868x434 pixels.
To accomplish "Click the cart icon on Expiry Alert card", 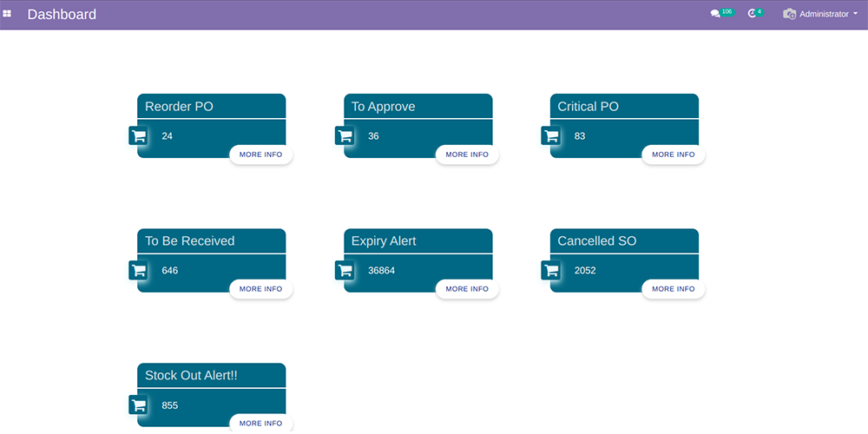I will (x=345, y=271).
